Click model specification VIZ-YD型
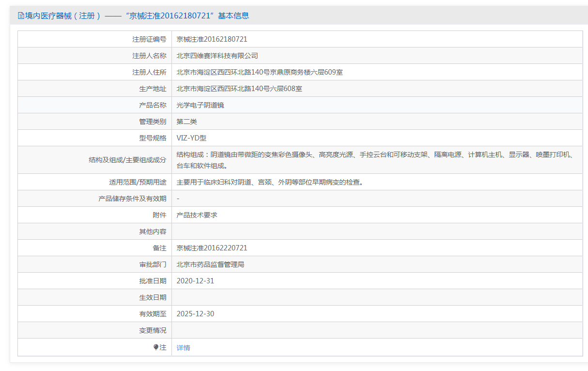 191,138
